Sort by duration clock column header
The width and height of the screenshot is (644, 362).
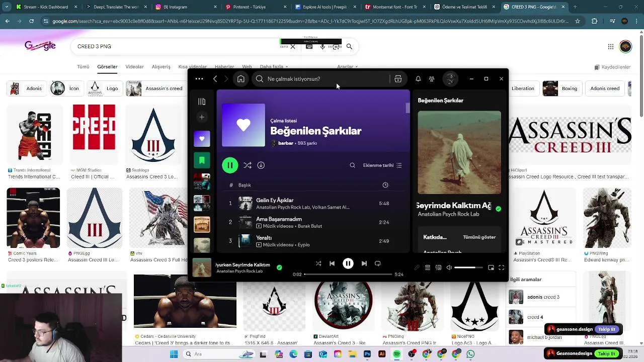tap(385, 185)
